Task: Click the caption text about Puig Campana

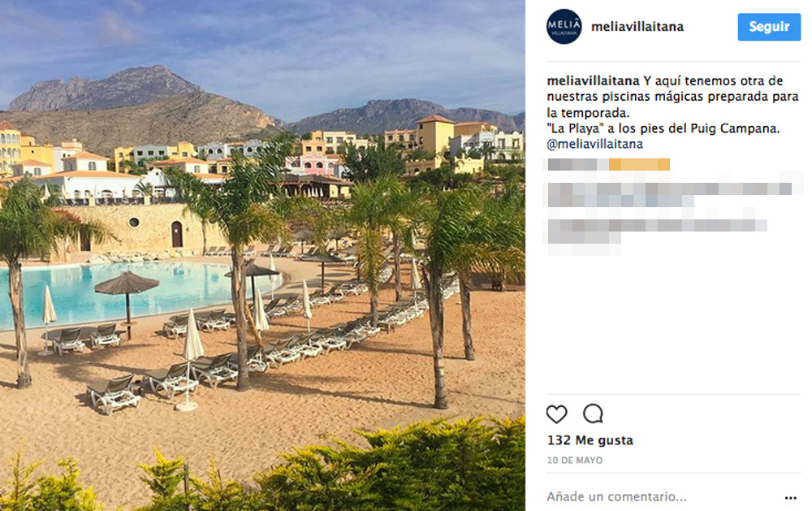Action: click(x=663, y=128)
